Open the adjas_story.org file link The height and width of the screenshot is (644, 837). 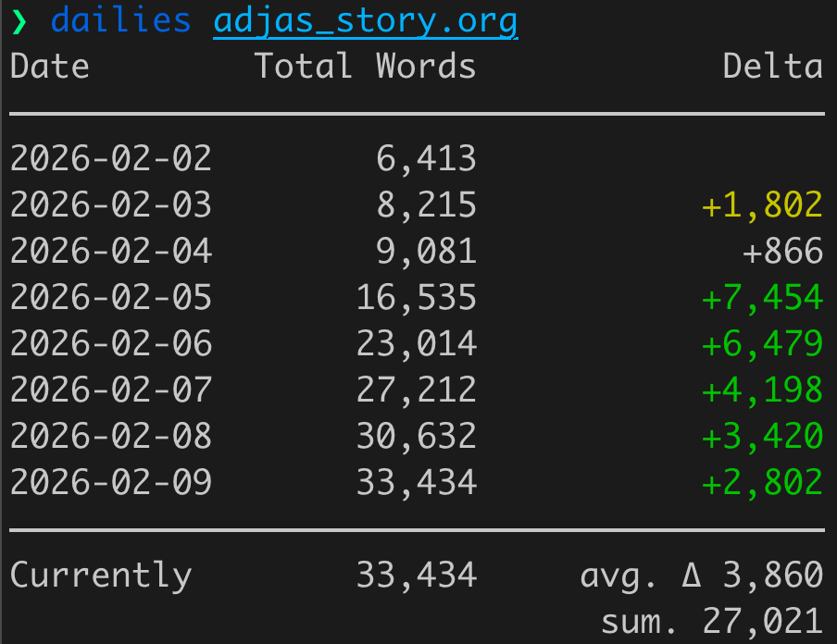365,21
